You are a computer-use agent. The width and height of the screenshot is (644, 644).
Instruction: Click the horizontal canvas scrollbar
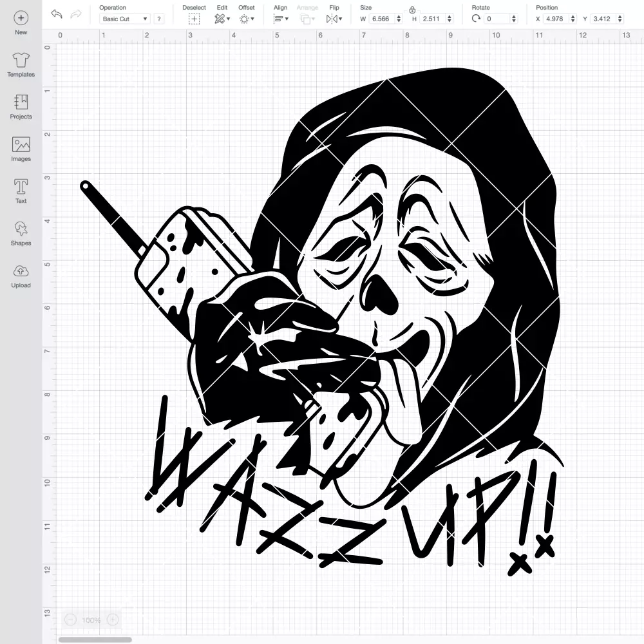(x=95, y=639)
